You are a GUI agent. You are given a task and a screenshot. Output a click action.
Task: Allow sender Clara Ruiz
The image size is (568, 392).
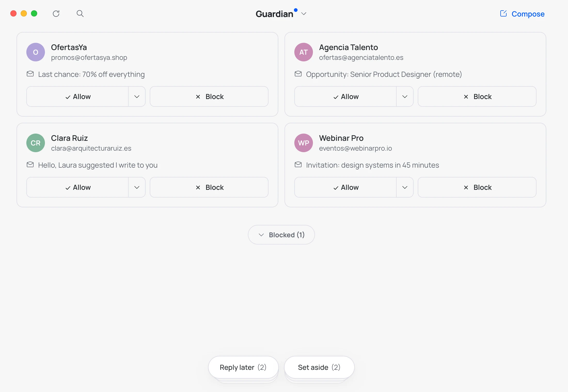click(77, 187)
